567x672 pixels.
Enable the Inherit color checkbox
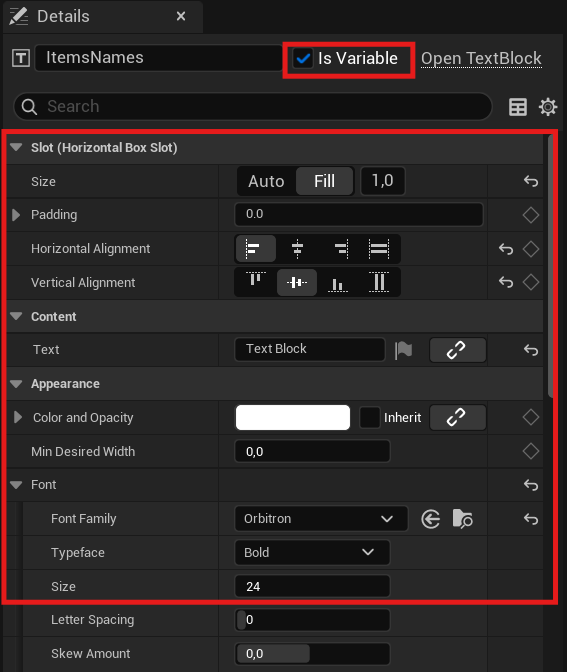click(x=369, y=417)
